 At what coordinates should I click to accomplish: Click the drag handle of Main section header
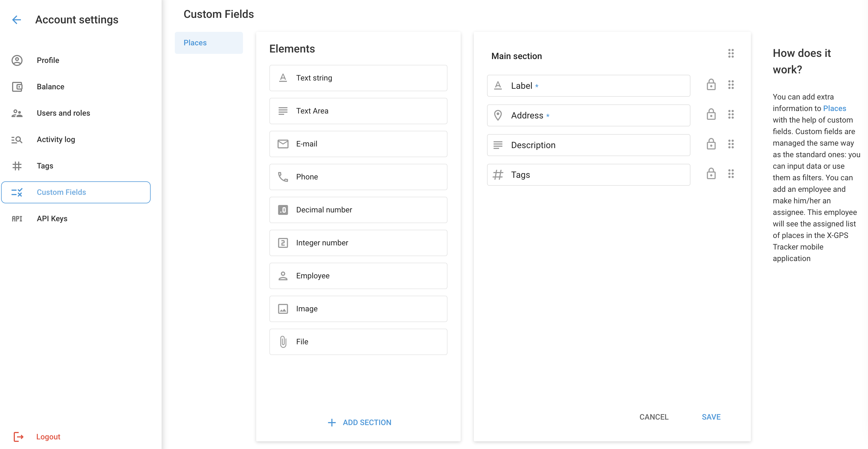click(731, 54)
